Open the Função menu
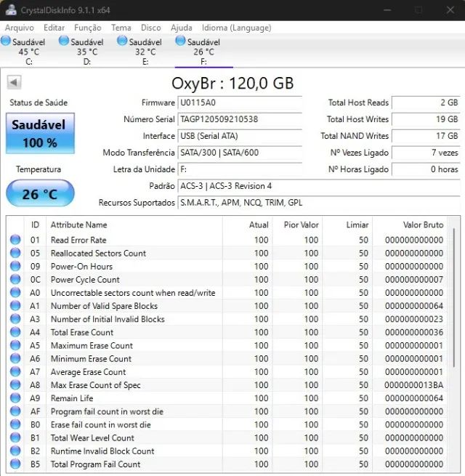The width and height of the screenshot is (465, 476). click(88, 28)
